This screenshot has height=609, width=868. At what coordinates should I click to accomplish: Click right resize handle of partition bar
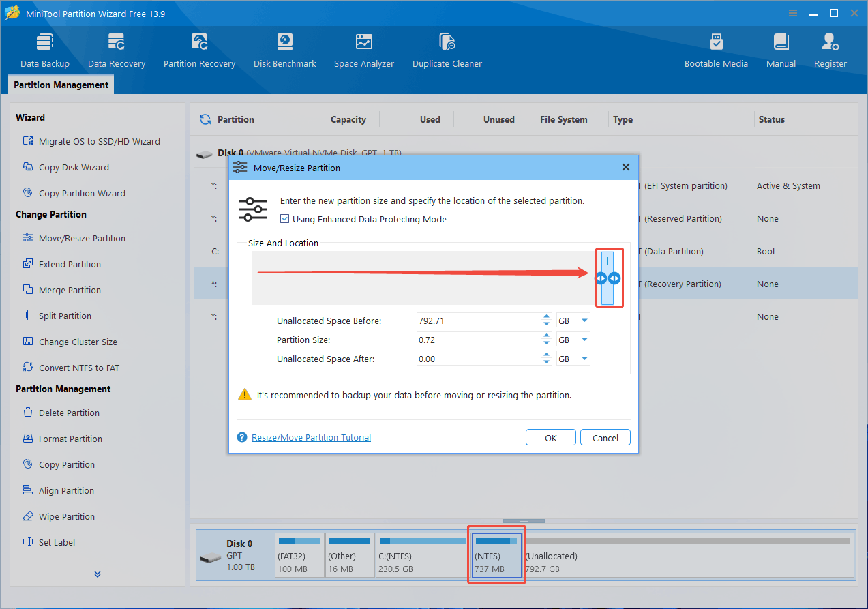pos(614,278)
